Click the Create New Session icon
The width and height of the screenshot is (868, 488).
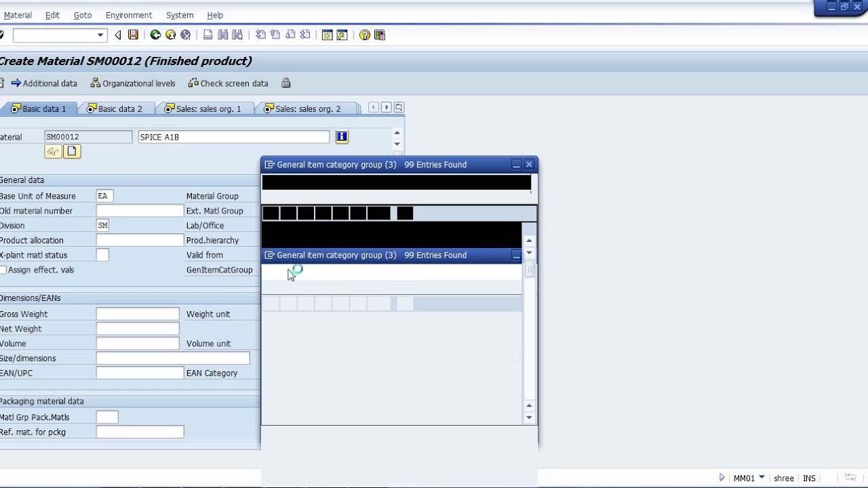328,35
